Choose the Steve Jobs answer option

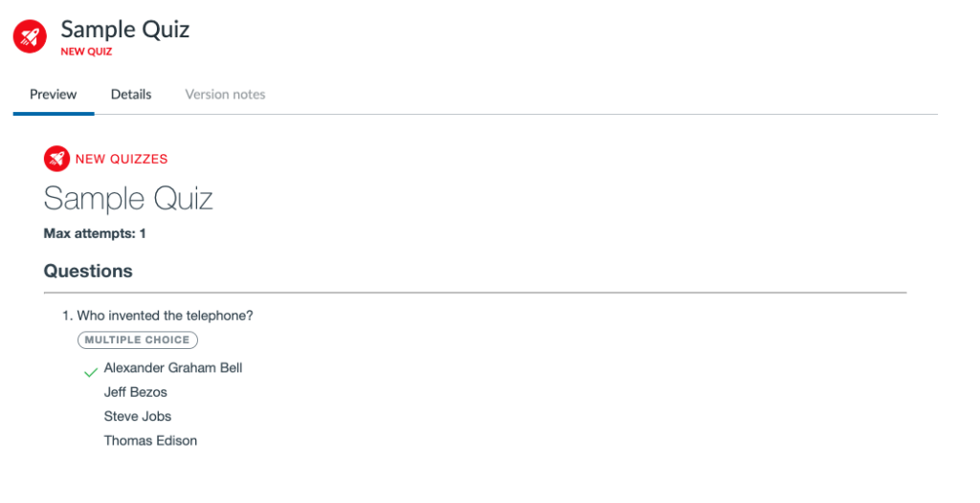tap(138, 416)
